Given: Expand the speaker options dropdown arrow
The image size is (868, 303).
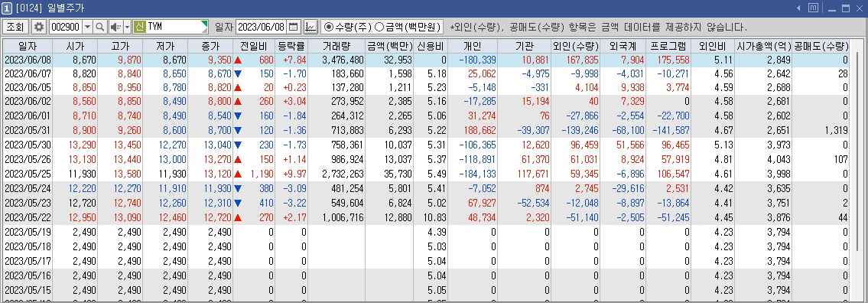Looking at the screenshot, I should click(x=127, y=27).
